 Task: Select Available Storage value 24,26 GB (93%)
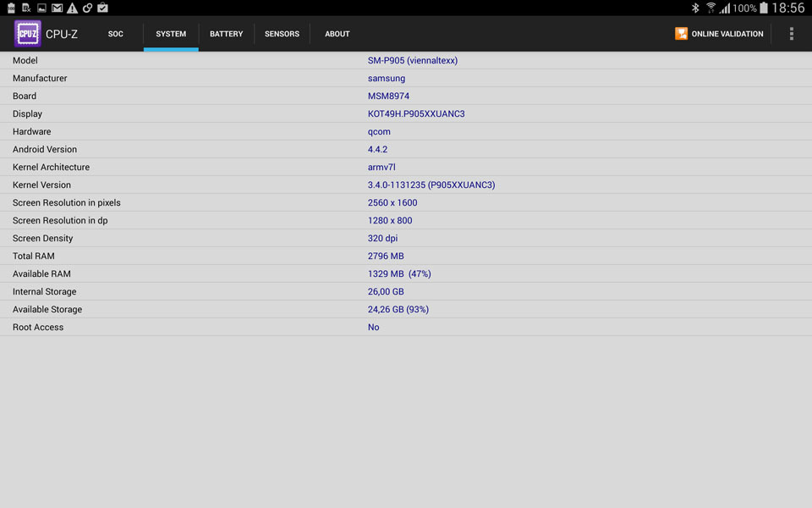point(398,310)
